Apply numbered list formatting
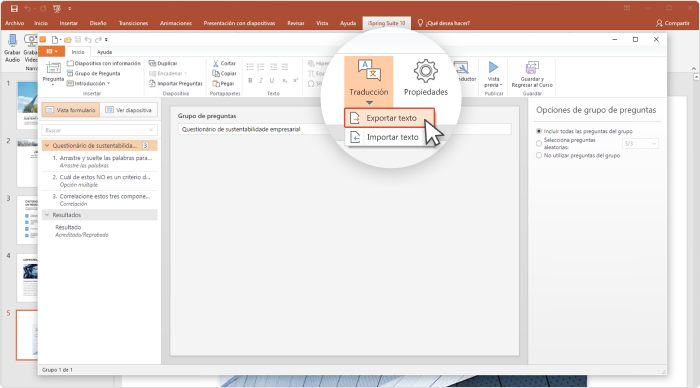This screenshot has width=700, height=388. [261, 67]
